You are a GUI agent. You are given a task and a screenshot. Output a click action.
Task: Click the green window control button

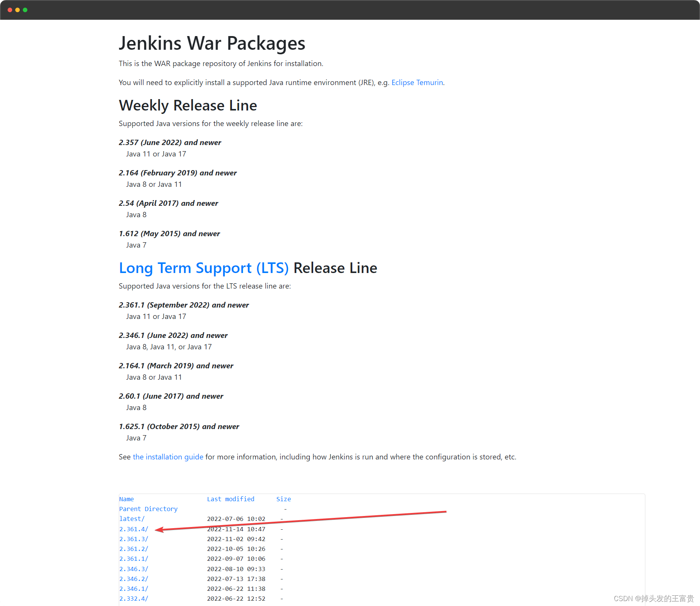tap(25, 10)
